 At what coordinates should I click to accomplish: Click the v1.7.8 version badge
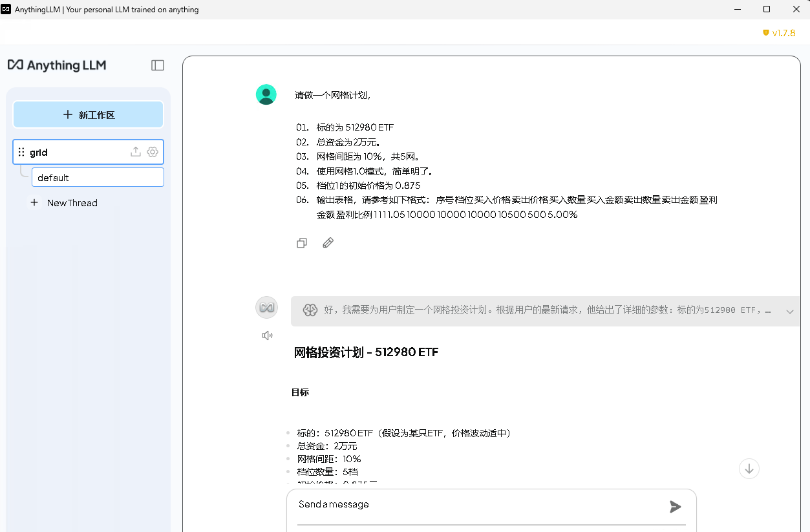tap(779, 32)
